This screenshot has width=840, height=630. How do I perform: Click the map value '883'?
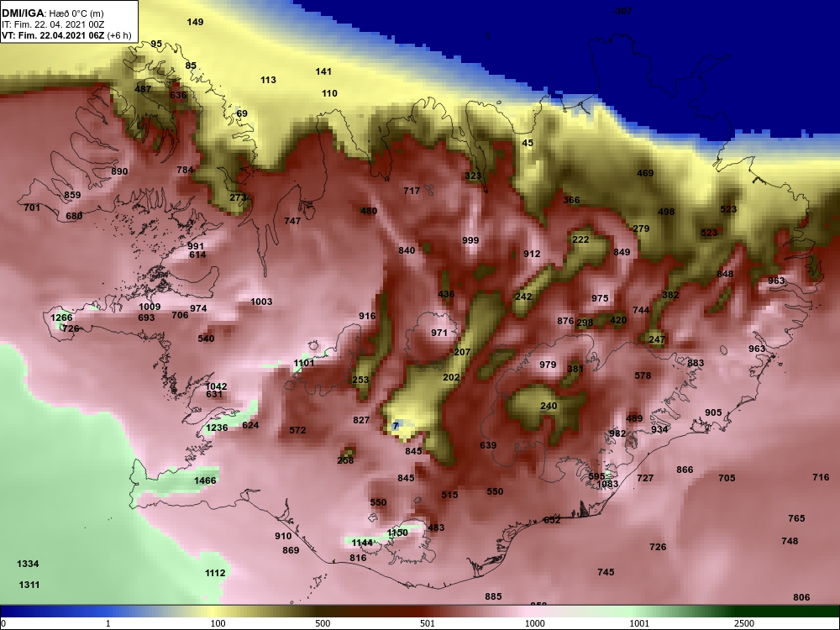tap(696, 363)
